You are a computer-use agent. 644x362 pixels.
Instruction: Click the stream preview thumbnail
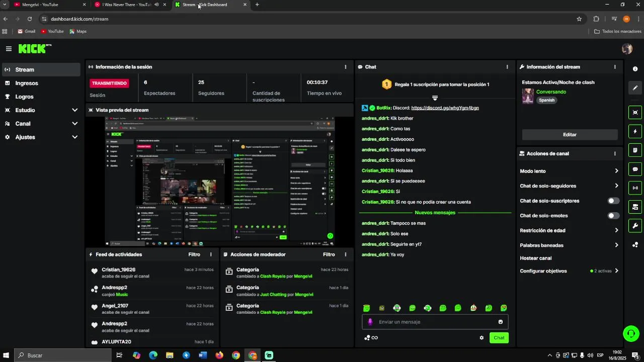pyautogui.click(x=220, y=181)
